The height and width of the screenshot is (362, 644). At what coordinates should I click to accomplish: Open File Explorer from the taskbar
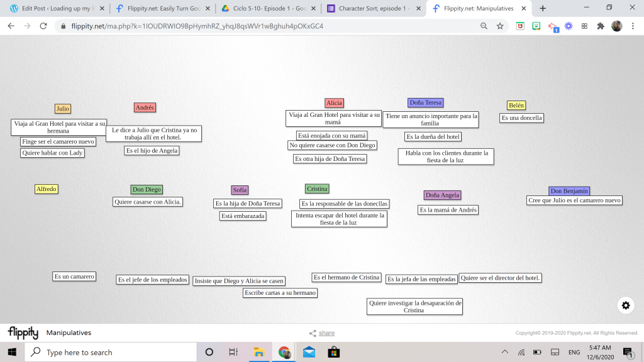coord(258,352)
